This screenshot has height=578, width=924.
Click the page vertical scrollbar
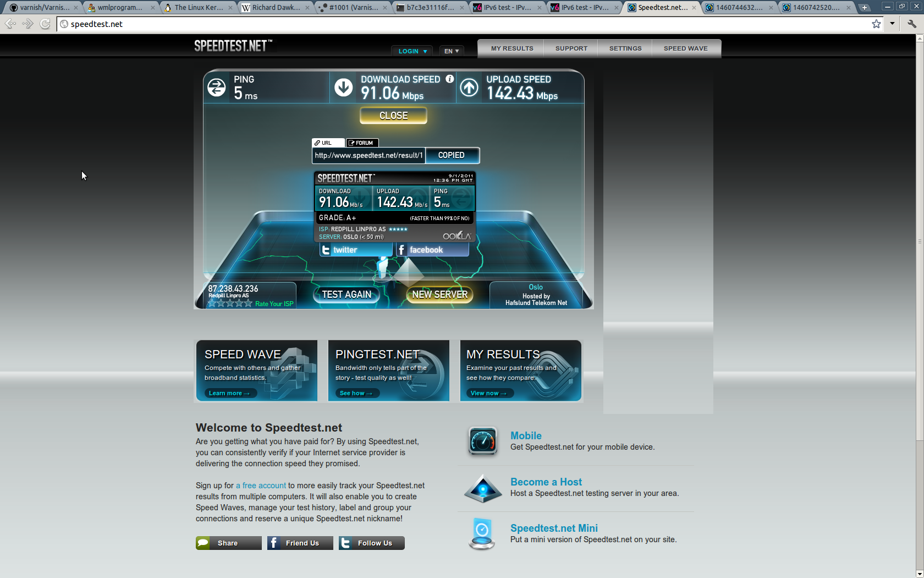tap(919, 241)
